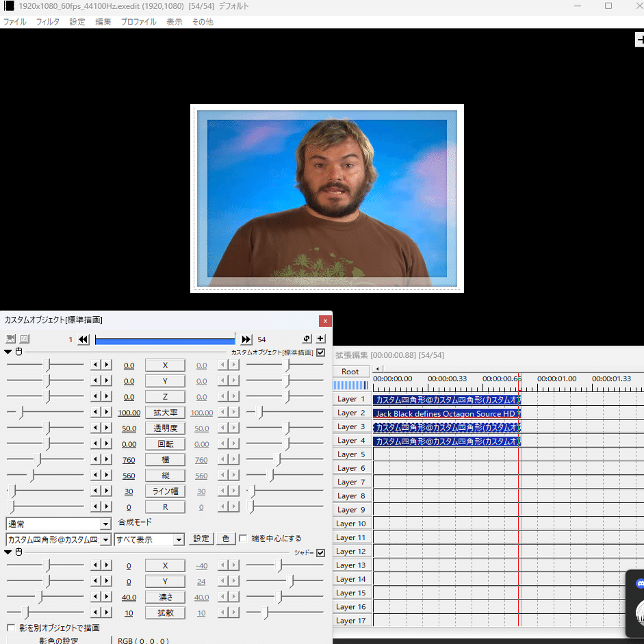Click the mouse icon in the カスタムオブジェクト header
644x644 pixels.
tap(18, 352)
